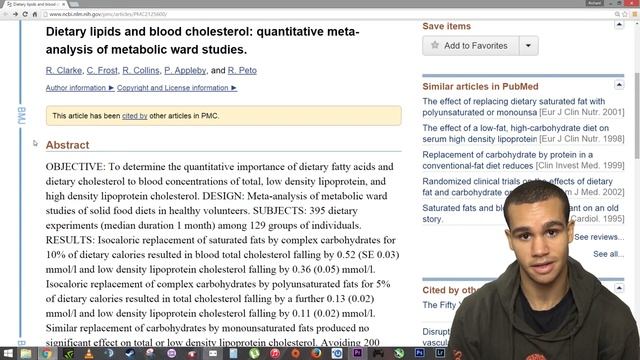Collapse the Save items section
Image resolution: width=640 pixels, height=360 pixels.
pyautogui.click(x=619, y=25)
